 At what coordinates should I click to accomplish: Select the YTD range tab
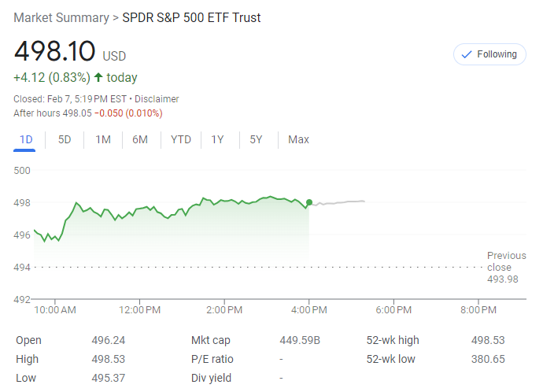click(x=181, y=140)
